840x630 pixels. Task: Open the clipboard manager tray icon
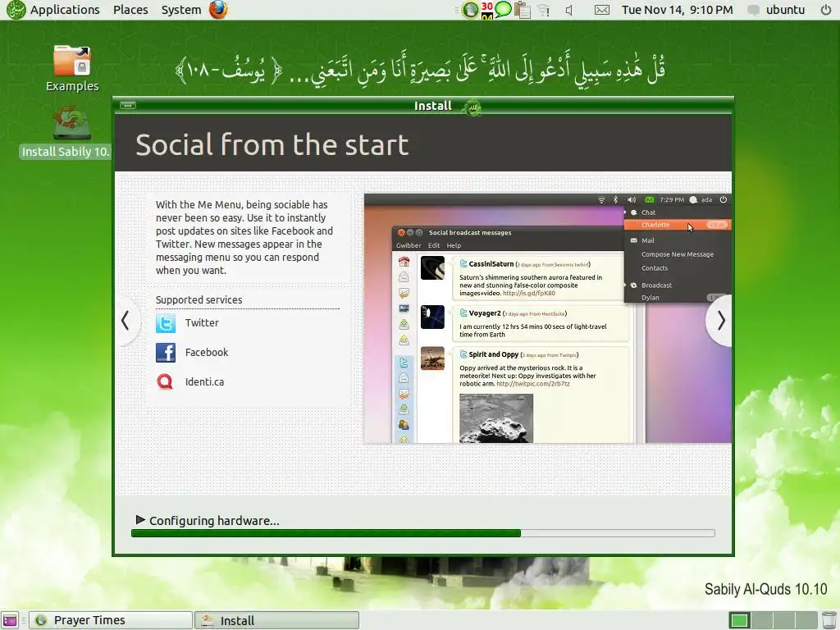pyautogui.click(x=522, y=10)
